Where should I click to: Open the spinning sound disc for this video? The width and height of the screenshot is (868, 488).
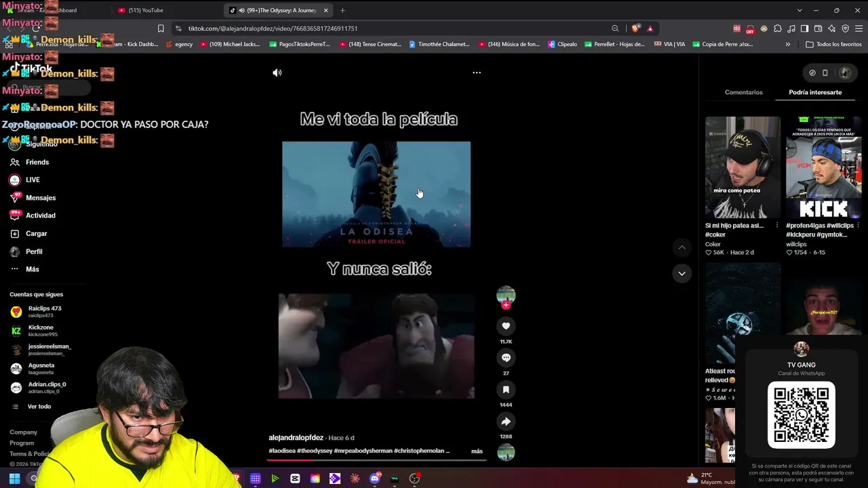506,452
